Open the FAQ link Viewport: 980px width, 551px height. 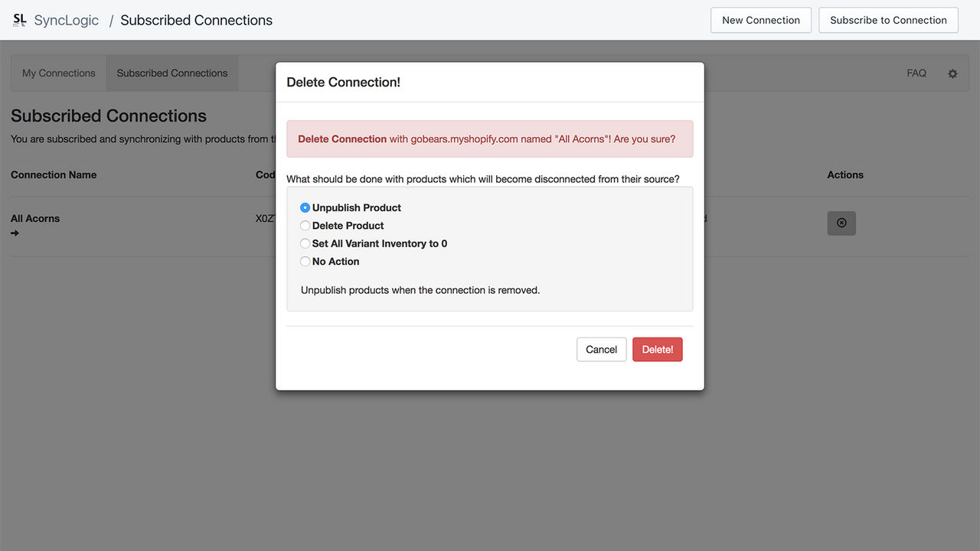pos(916,73)
